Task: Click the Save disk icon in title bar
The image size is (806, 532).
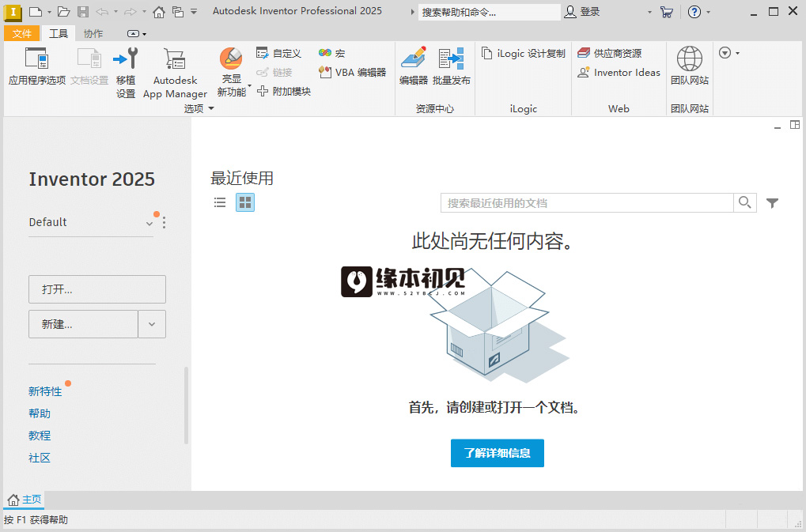Action: (83, 11)
